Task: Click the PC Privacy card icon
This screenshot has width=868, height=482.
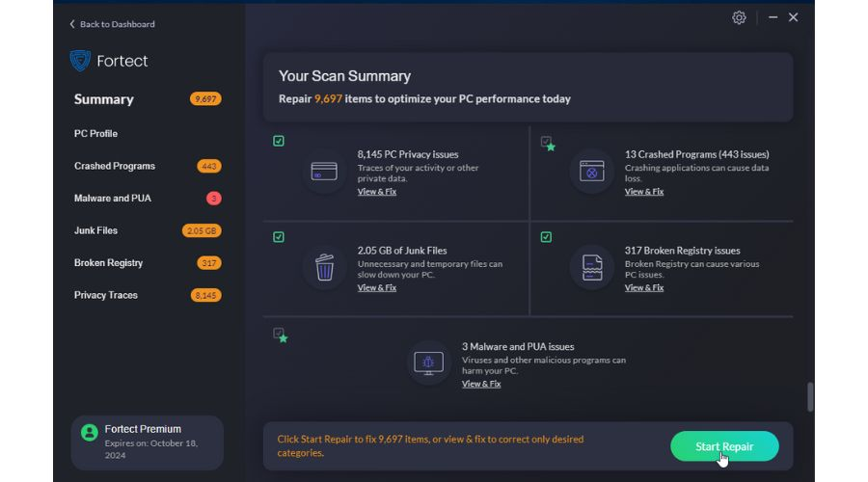Action: tap(324, 172)
